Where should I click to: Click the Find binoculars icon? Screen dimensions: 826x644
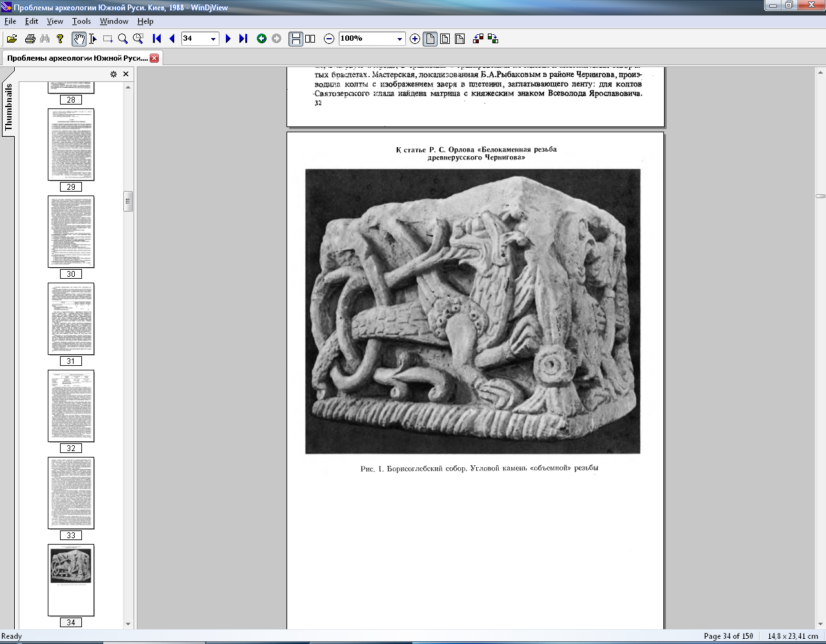coord(45,39)
